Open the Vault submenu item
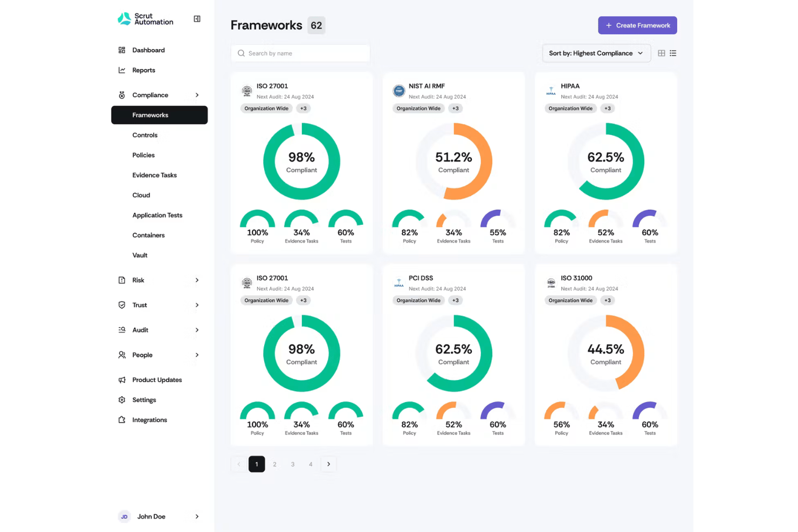Viewport: 798px width, 532px height. (140, 255)
